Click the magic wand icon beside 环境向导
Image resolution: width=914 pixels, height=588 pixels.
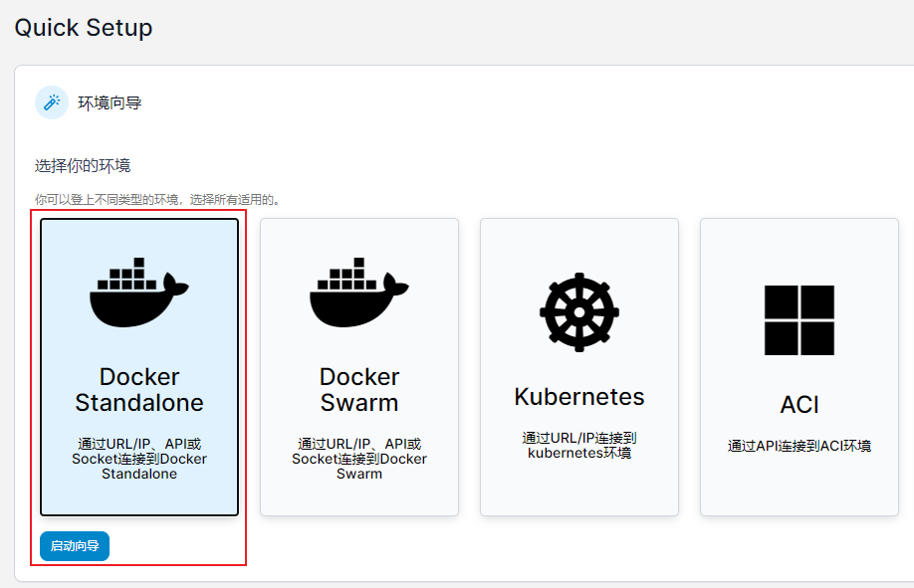(52, 102)
